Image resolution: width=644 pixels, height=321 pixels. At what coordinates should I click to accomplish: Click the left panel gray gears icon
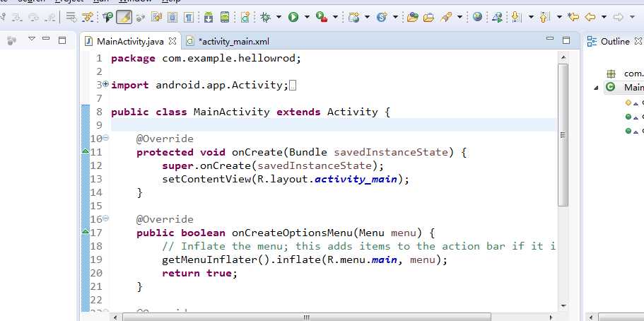(x=12, y=40)
